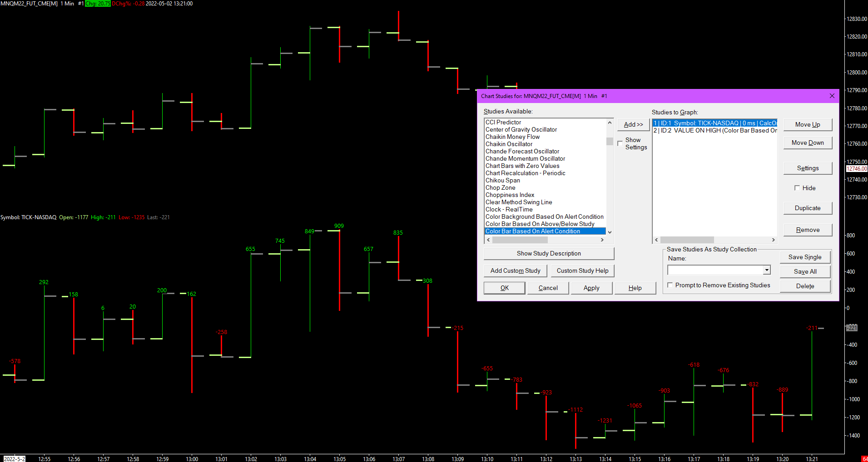Toggle the Hide checkbox

point(797,188)
